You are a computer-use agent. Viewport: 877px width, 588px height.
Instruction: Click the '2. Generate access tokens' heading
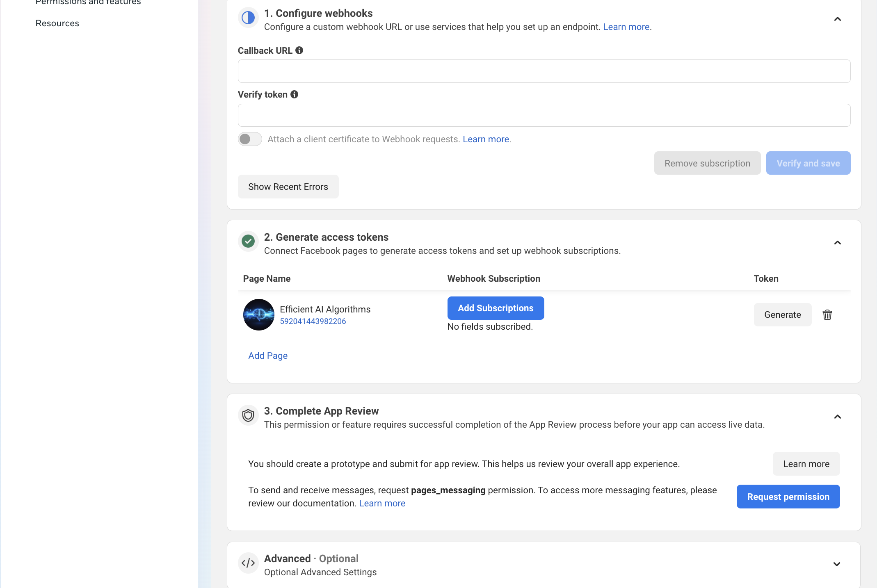click(326, 237)
